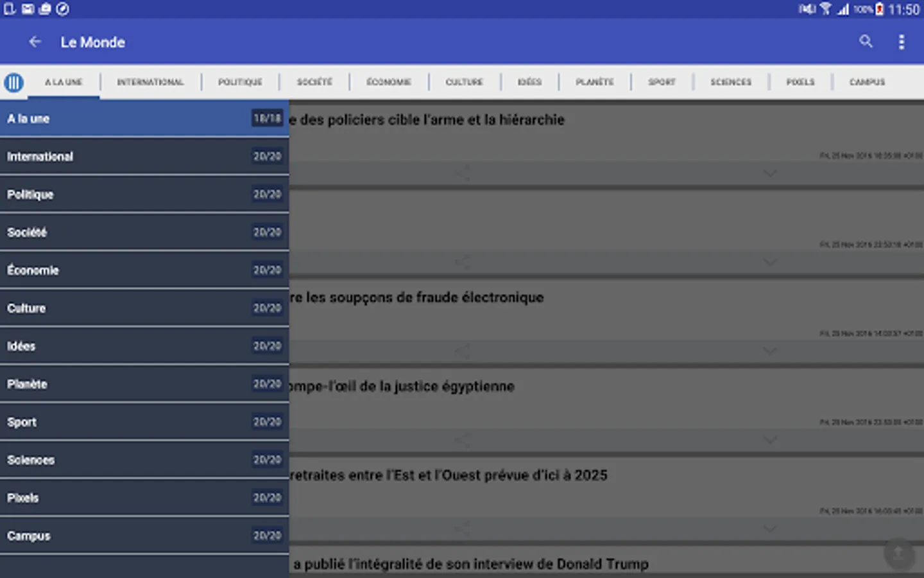Choose Campus in the drawer list
Screen dimensions: 924x578
pyautogui.click(x=144, y=535)
